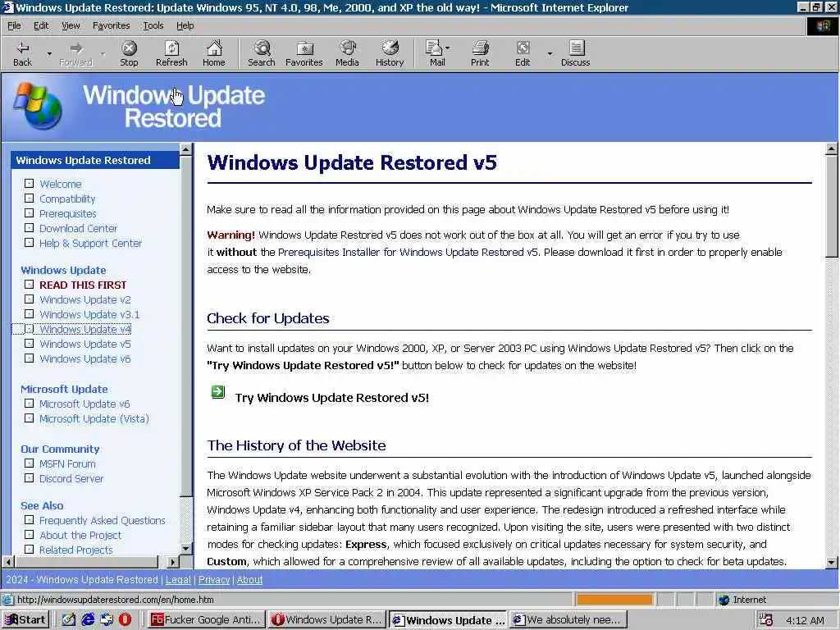Open the Media toolbar icon
This screenshot has height=630, width=840.
pyautogui.click(x=347, y=53)
